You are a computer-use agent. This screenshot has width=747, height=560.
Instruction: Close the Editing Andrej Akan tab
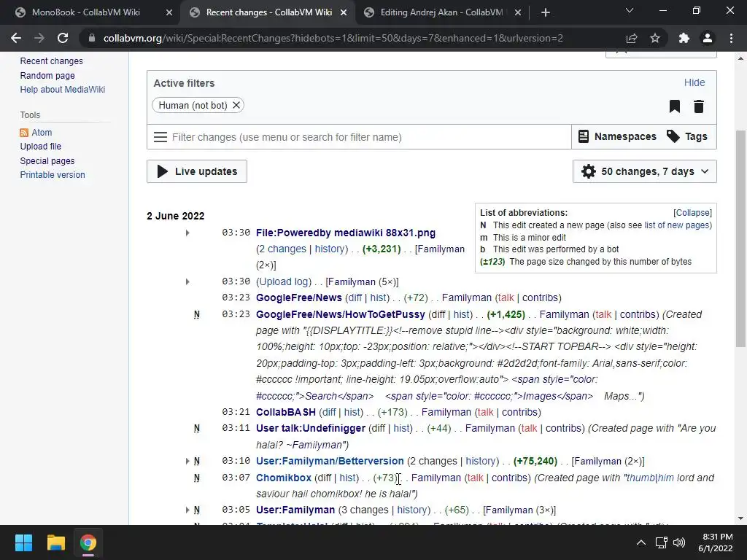point(518,13)
